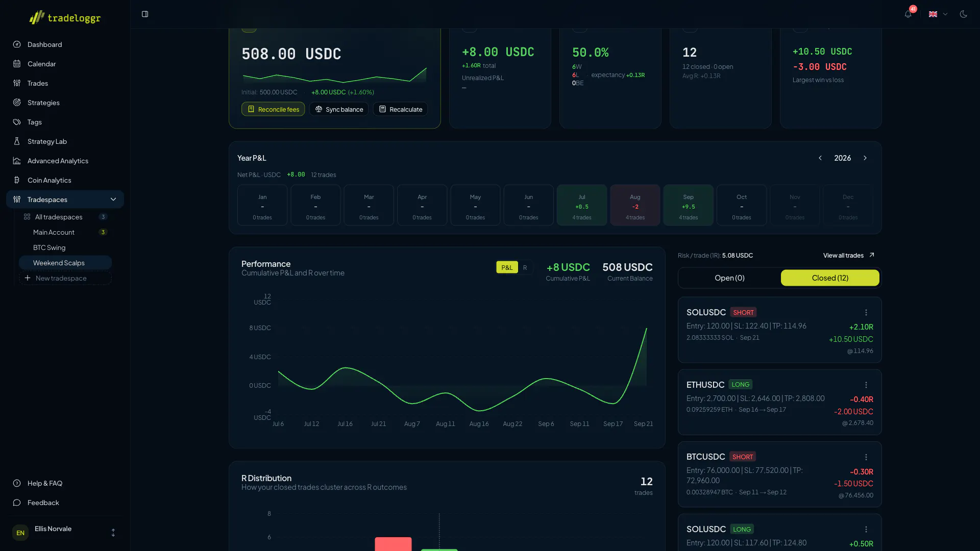
Task: Collapse the Tradespaces section chevron
Action: 113,199
